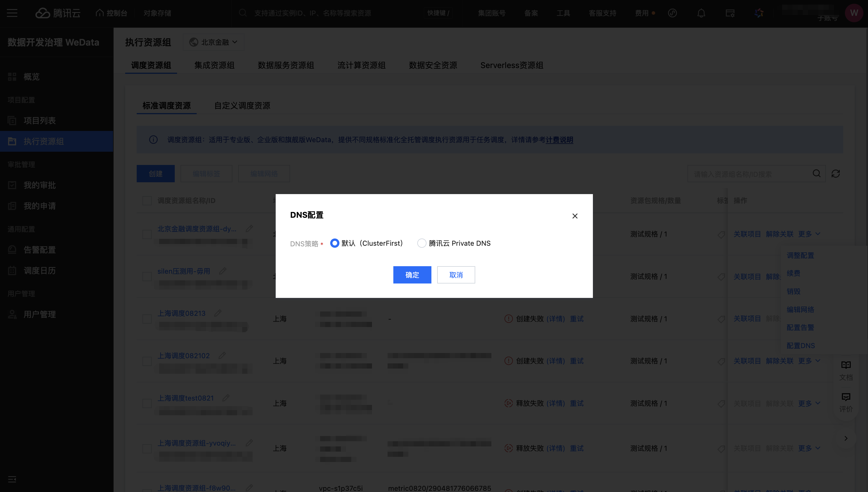Select the 默认 (ClusterFirst) radio option
The height and width of the screenshot is (492, 868).
click(335, 243)
